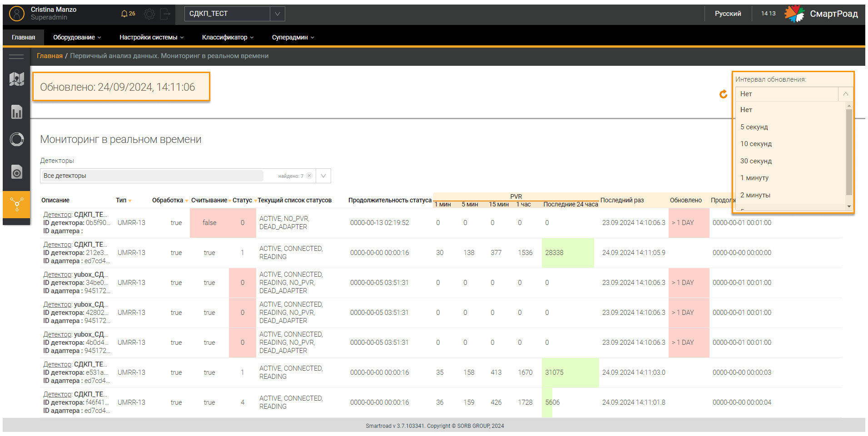Screen dimensions: 868x436
Task: Click the Текущий список статусов column header
Action: tap(294, 200)
